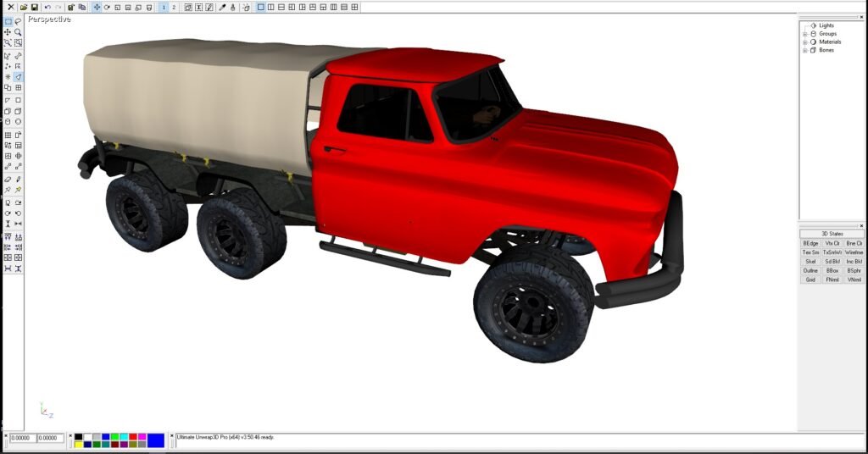Expand the Materials tree node
This screenshot has width=868, height=454.
pos(804,42)
